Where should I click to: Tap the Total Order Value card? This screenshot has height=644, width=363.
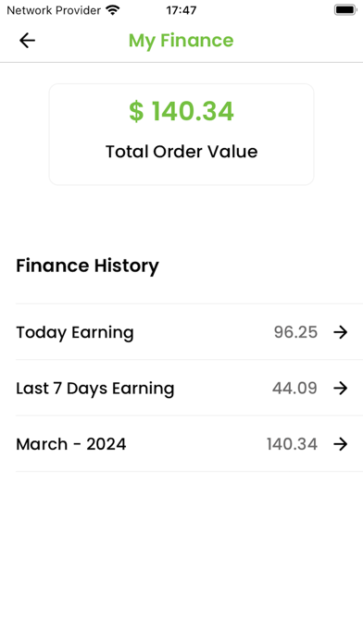click(181, 134)
